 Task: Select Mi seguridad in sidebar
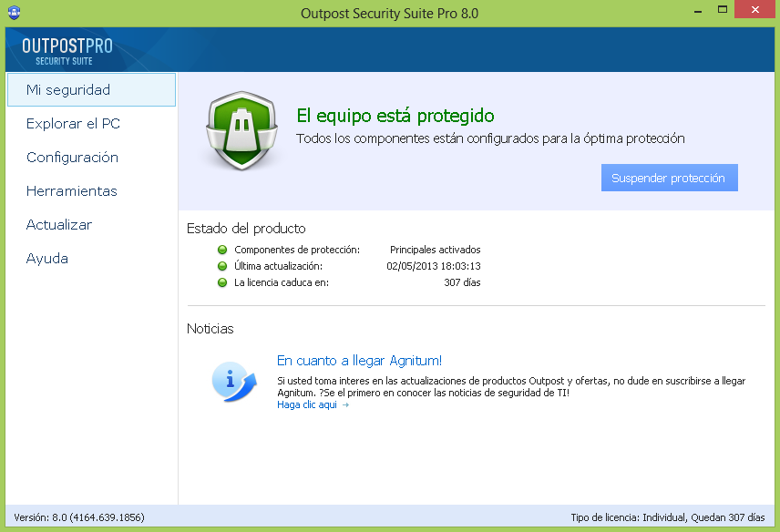coord(91,90)
